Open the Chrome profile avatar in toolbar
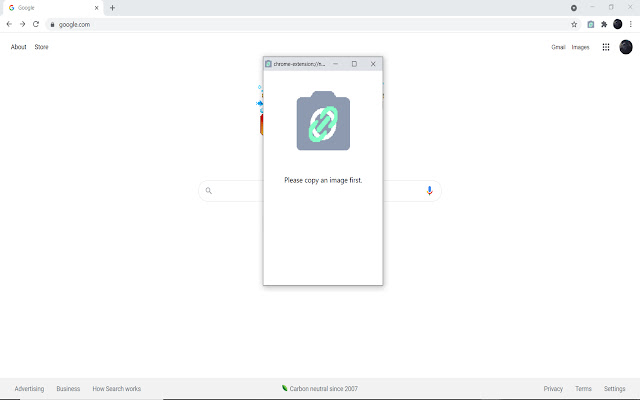The image size is (640, 400). click(618, 24)
